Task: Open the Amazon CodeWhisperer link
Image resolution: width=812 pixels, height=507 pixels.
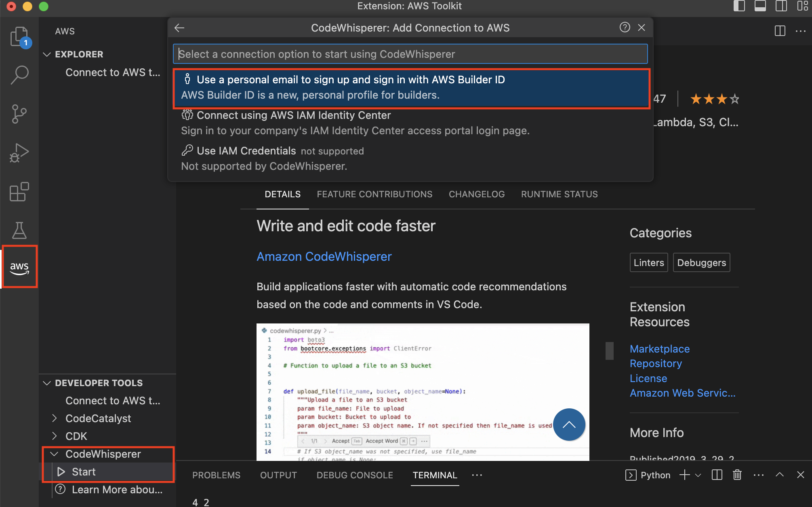Action: [324, 256]
